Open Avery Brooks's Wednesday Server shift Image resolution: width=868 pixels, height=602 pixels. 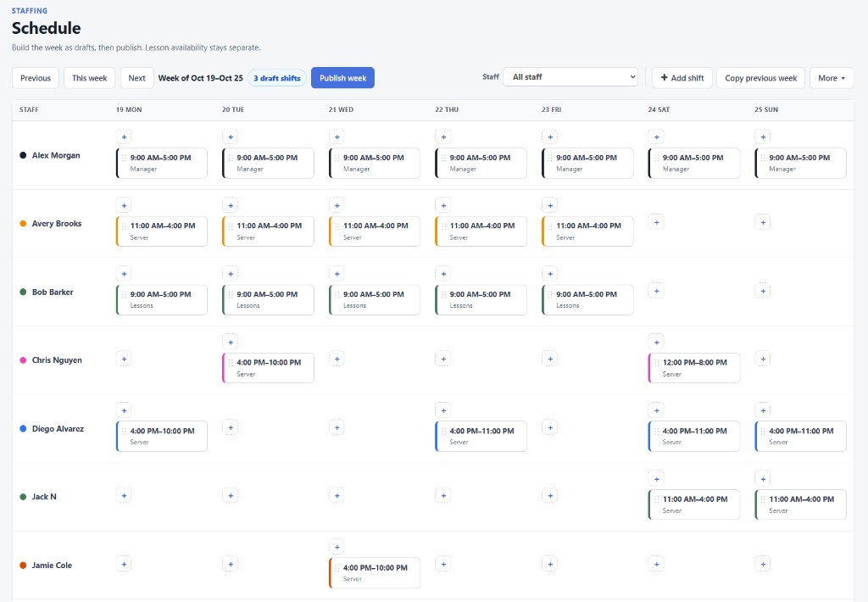click(x=375, y=231)
